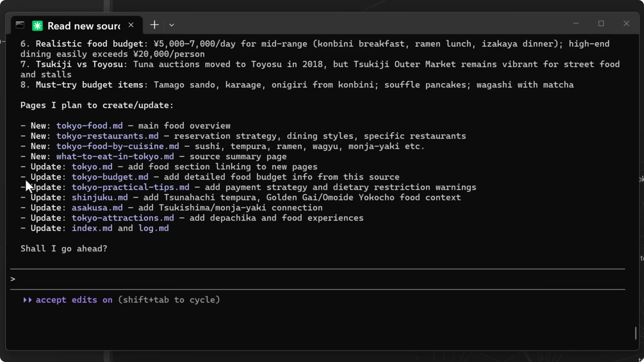Screen dimensions: 644x362
Task: Click the fast-forward arrows icon before accept edits
Action: tap(28, 300)
